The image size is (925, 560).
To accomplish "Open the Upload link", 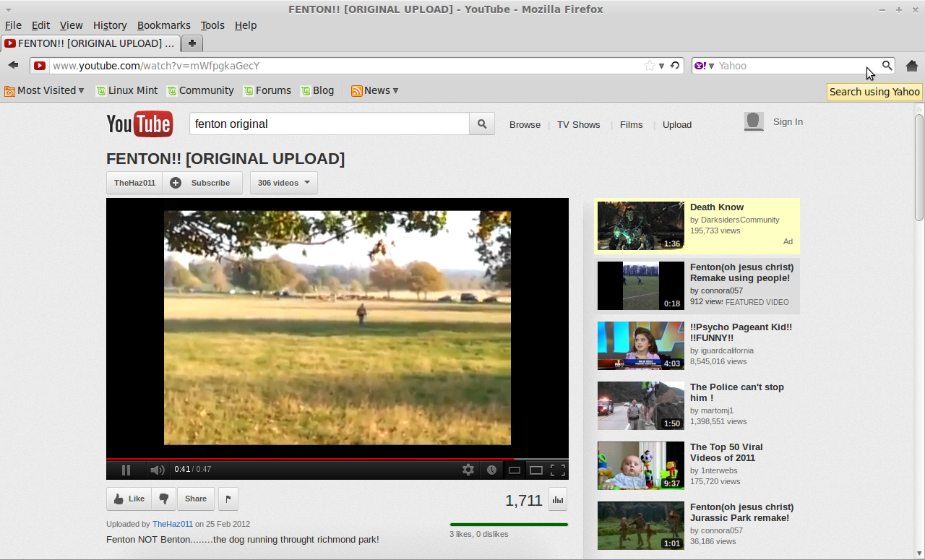I will (677, 124).
